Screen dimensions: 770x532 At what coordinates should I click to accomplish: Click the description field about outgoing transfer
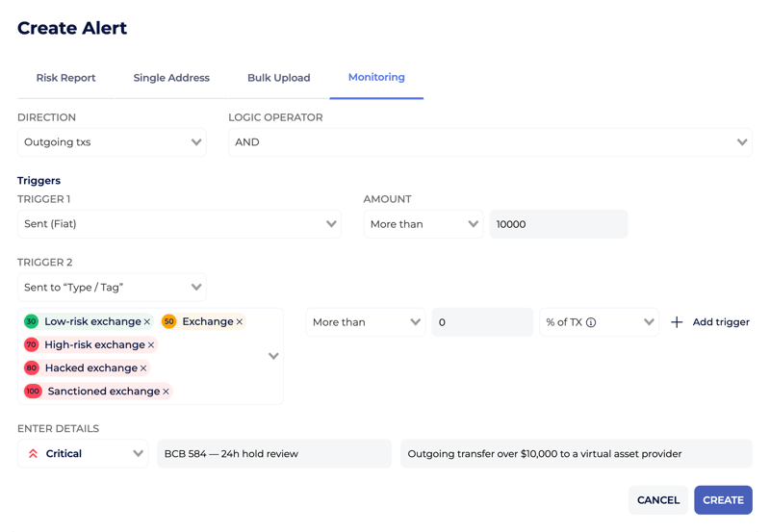coord(577,453)
